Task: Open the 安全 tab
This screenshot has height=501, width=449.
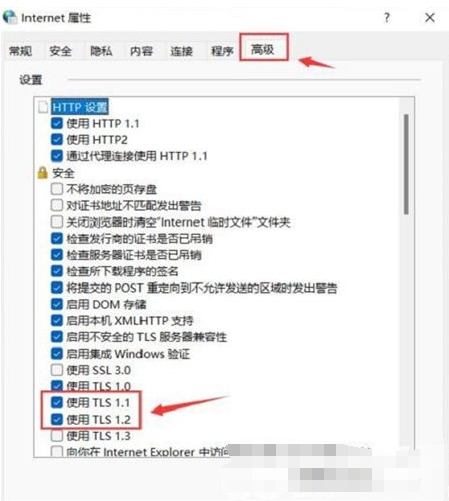Action: 61,51
